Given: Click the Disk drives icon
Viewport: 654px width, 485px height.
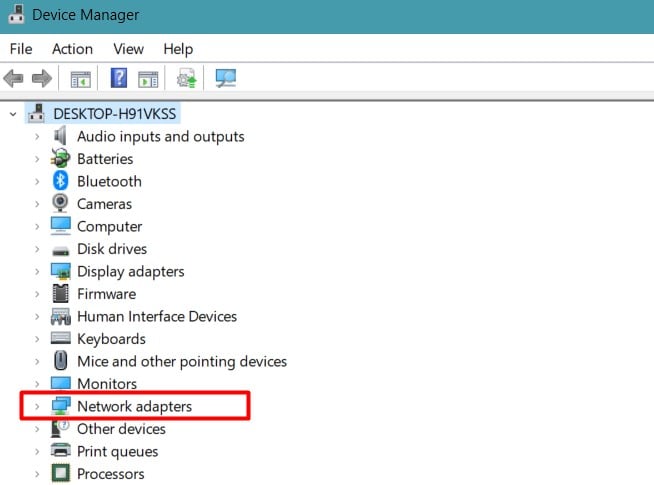Looking at the screenshot, I should pos(60,250).
